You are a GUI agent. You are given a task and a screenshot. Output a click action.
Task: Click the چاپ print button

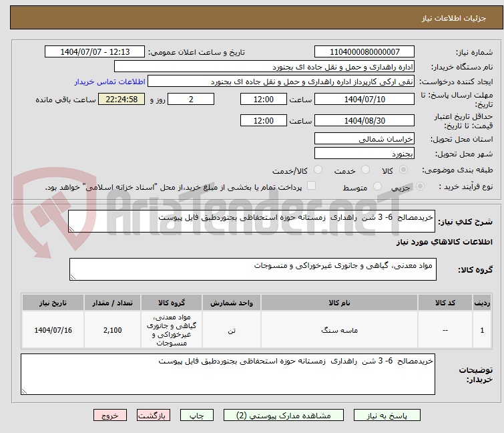pos(197,416)
